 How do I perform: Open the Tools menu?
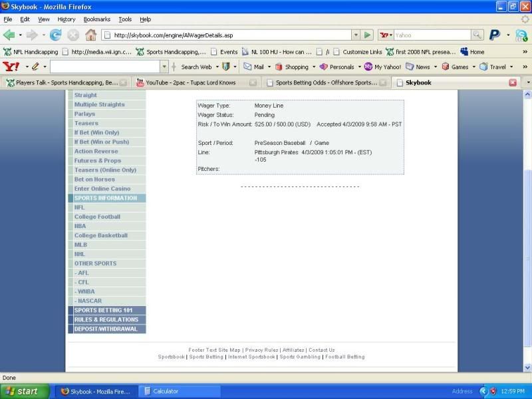point(125,19)
